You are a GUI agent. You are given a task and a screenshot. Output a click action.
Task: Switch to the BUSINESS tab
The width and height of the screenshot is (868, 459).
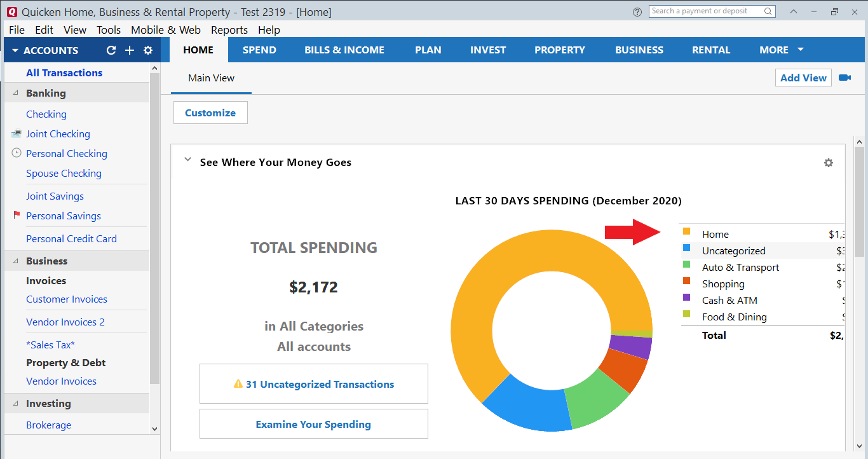tap(639, 50)
